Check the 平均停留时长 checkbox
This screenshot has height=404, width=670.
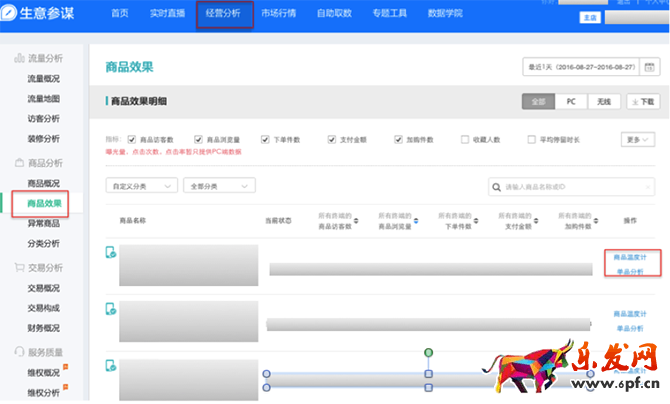pos(532,140)
